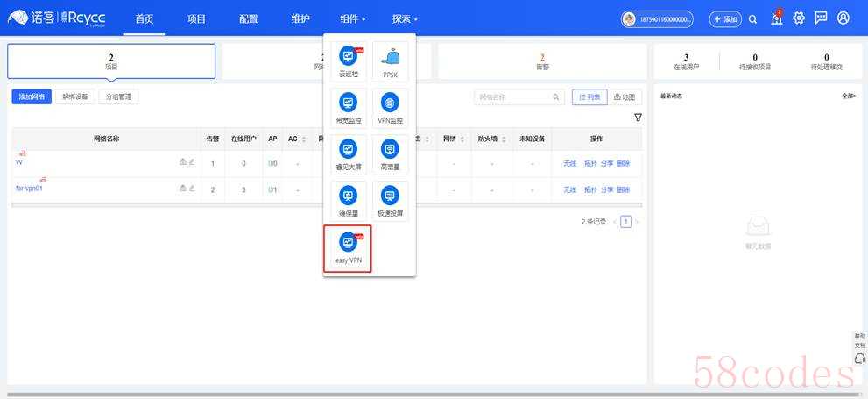Click 删除 in the vv row
The width and height of the screenshot is (868, 399).
[x=624, y=163]
